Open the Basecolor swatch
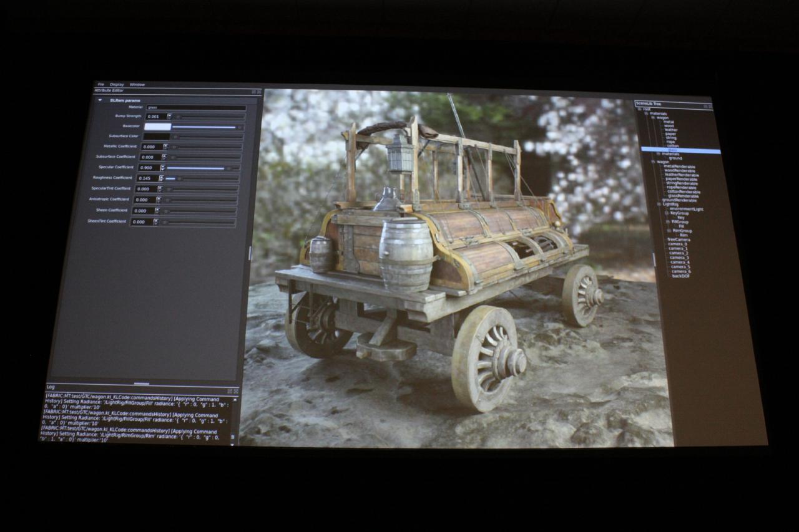799x532 pixels. (157, 127)
